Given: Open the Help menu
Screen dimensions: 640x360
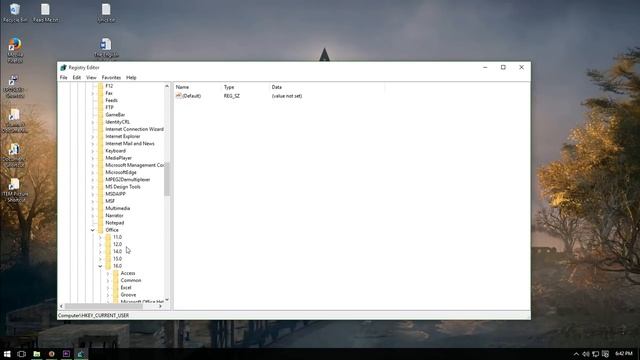Looking at the screenshot, I should coord(131,78).
